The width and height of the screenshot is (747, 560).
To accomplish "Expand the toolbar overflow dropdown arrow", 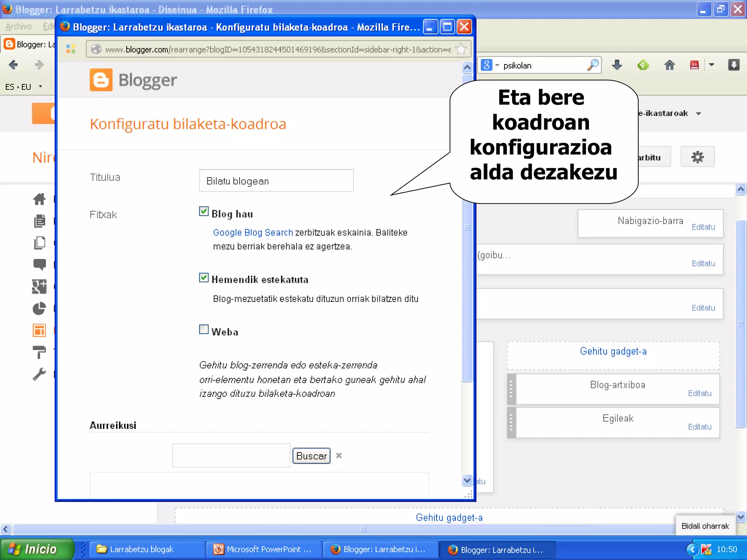I will point(711,65).
